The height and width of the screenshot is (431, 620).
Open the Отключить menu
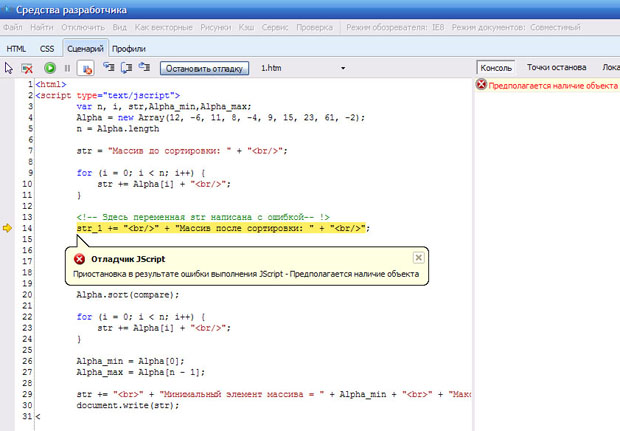tap(83, 27)
